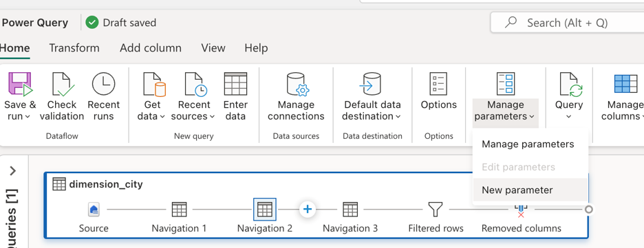644x248 pixels.
Task: Switch to the Home tab
Action: [x=14, y=48]
